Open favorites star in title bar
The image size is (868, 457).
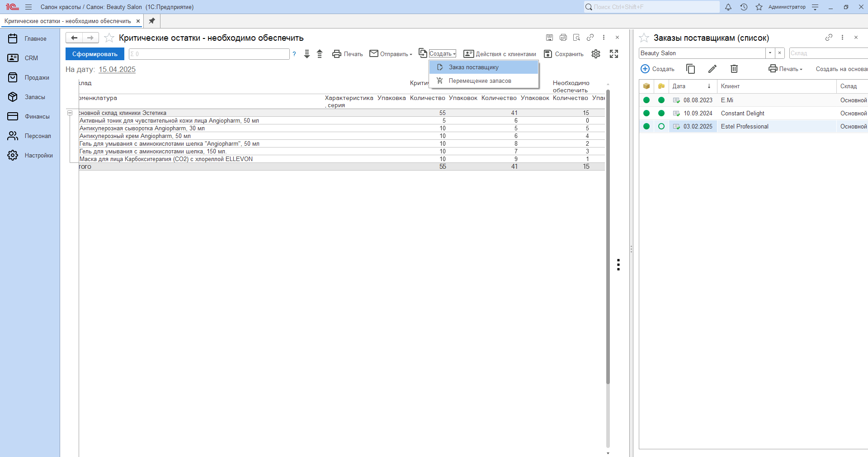tap(759, 7)
